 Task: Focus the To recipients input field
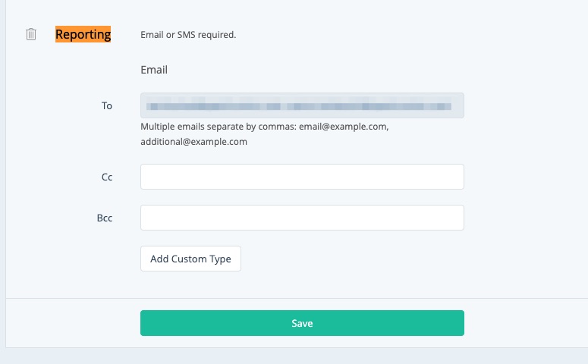click(302, 105)
